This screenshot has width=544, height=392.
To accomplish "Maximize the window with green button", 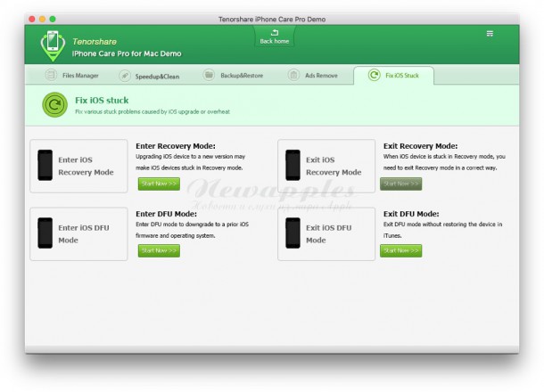I will point(53,19).
